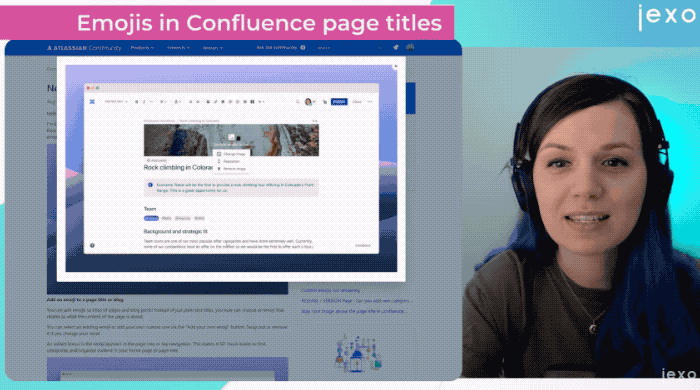The height and width of the screenshot is (390, 700).
Task: Click the Add an emoji to page title heading
Action: [85, 299]
